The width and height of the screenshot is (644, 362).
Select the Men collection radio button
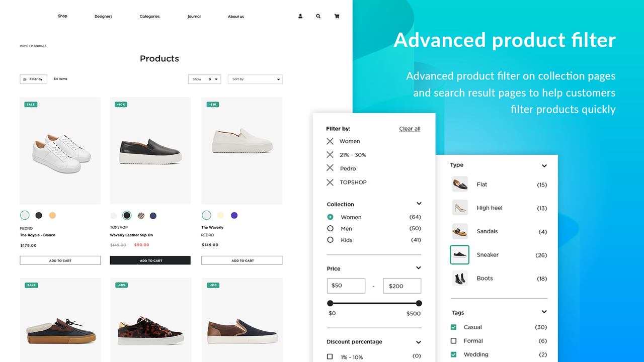(330, 228)
